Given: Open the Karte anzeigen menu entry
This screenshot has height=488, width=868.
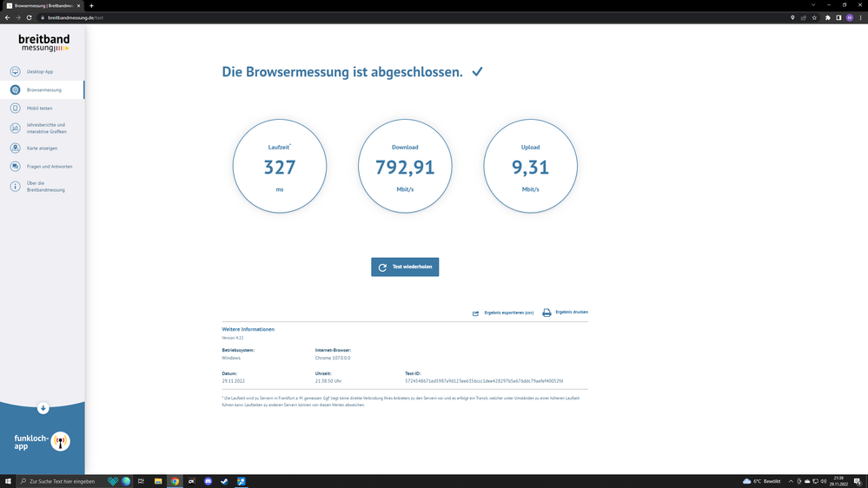Looking at the screenshot, I should (x=42, y=148).
